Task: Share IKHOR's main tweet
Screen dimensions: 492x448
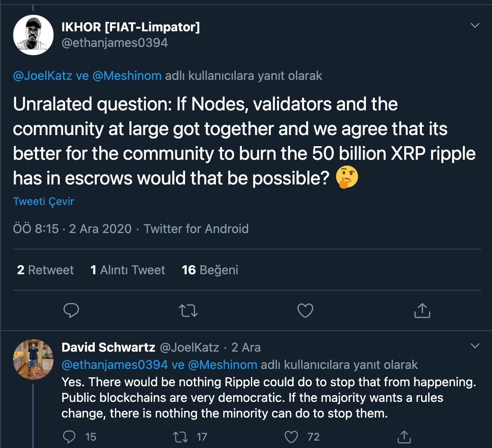Action: [422, 310]
